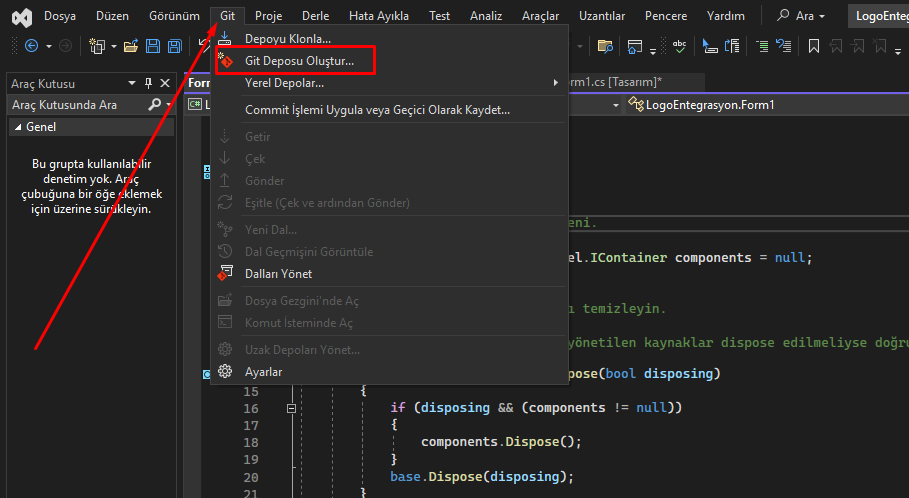The image size is (909, 498).
Task: Open the Dosya menu
Action: (60, 16)
